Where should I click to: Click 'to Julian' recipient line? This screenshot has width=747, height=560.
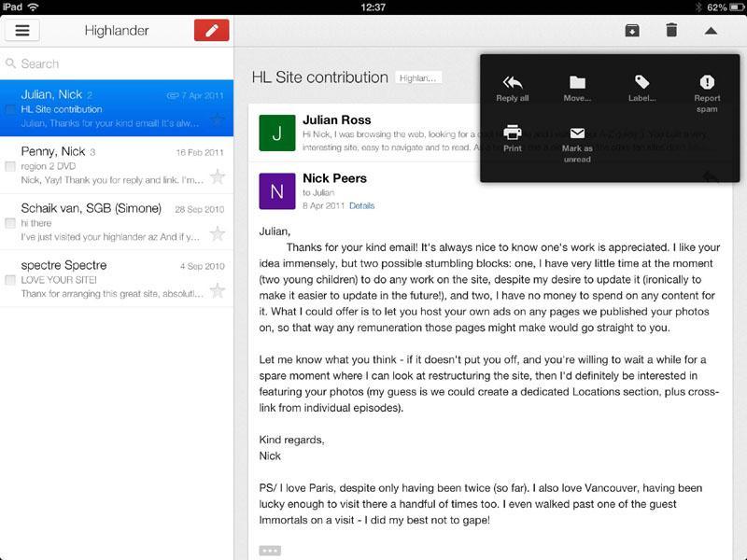(x=318, y=192)
